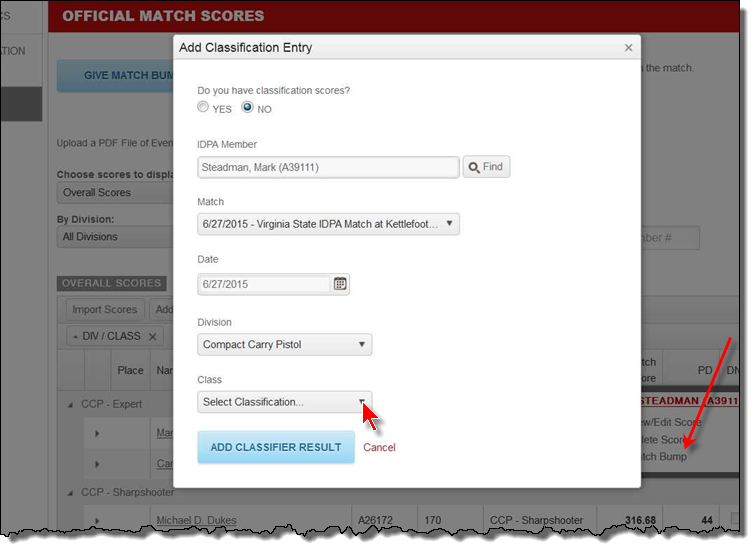Viewport: 755px width, 555px height.
Task: Click the Cancel link
Action: (x=379, y=447)
